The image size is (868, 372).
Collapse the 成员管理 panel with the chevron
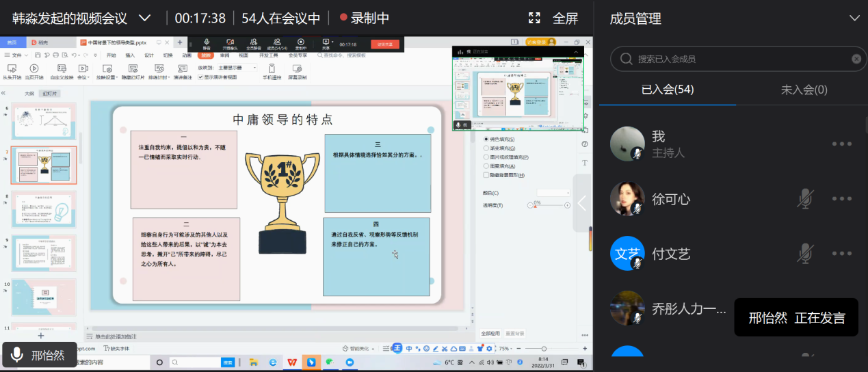click(x=854, y=18)
